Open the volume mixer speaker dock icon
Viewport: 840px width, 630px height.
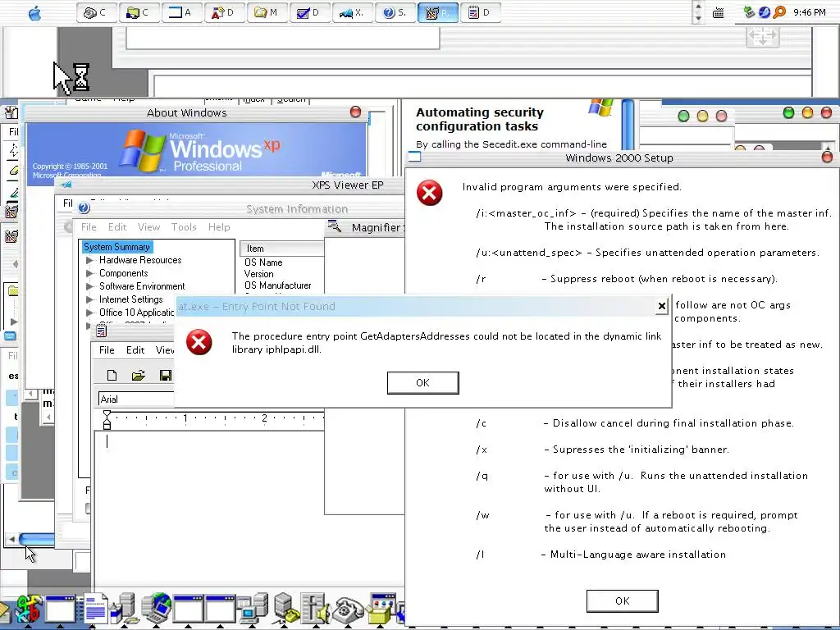coord(316,609)
